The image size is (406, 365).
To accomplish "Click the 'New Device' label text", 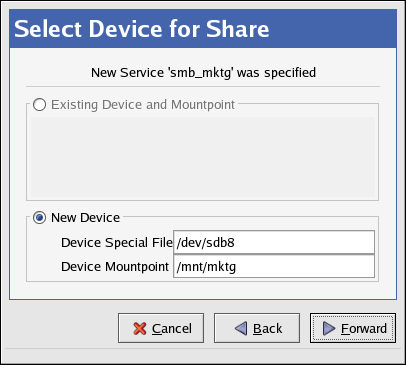I will pyautogui.click(x=85, y=218).
